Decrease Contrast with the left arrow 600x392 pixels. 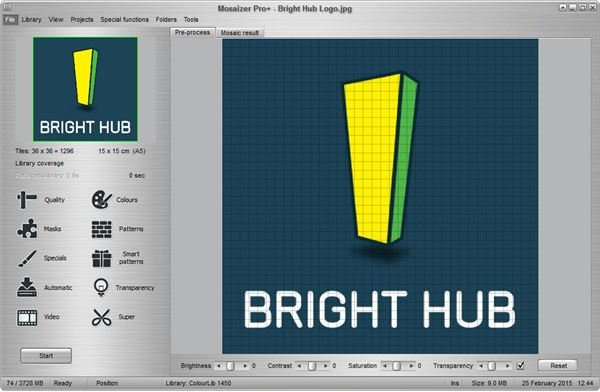(x=299, y=366)
